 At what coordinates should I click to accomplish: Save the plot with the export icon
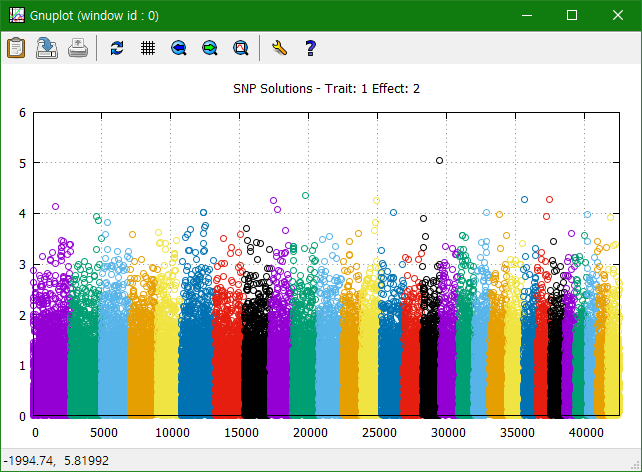click(47, 48)
